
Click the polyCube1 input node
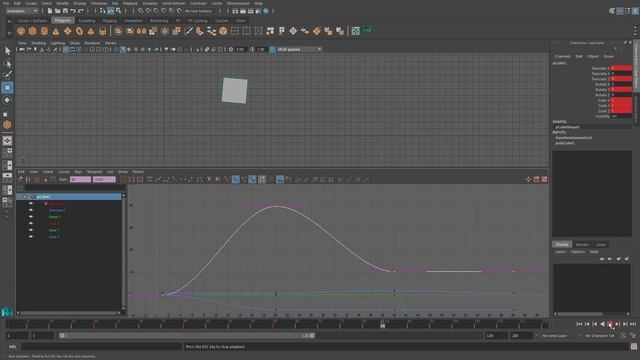tap(565, 143)
